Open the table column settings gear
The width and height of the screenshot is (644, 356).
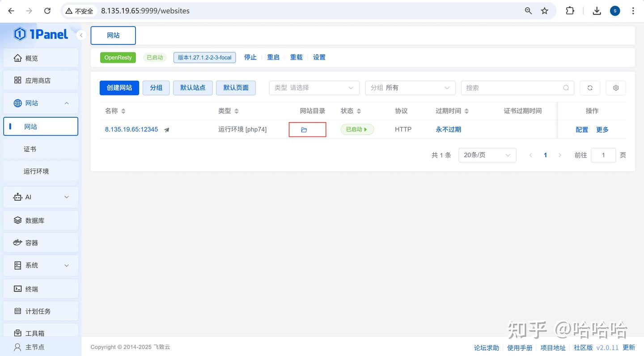pyautogui.click(x=615, y=88)
